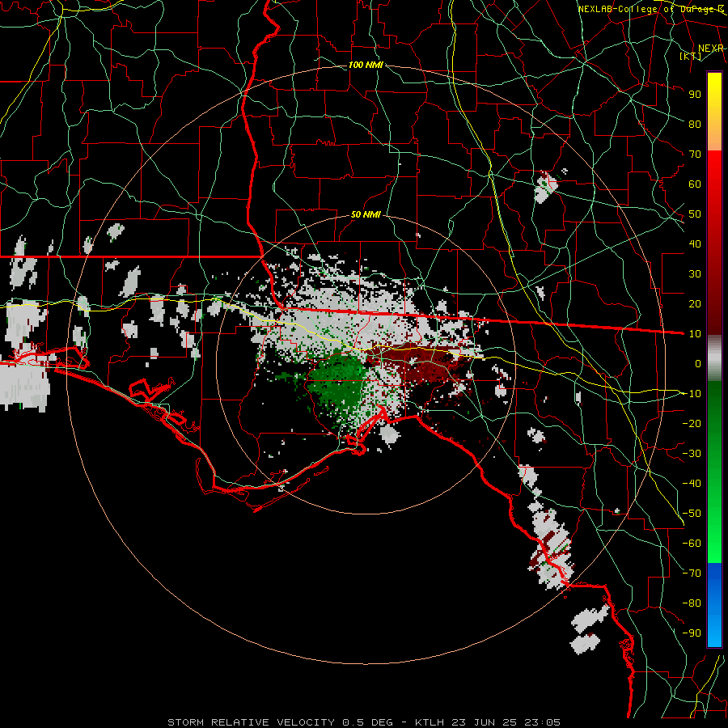The image size is (728, 728).
Task: Click the -80 value on velocity scale
Action: click(692, 603)
